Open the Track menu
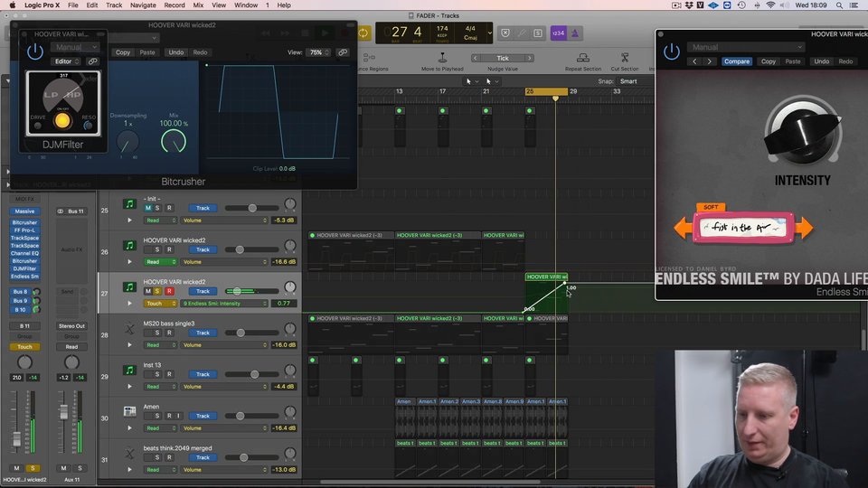868x488 pixels. [x=114, y=5]
